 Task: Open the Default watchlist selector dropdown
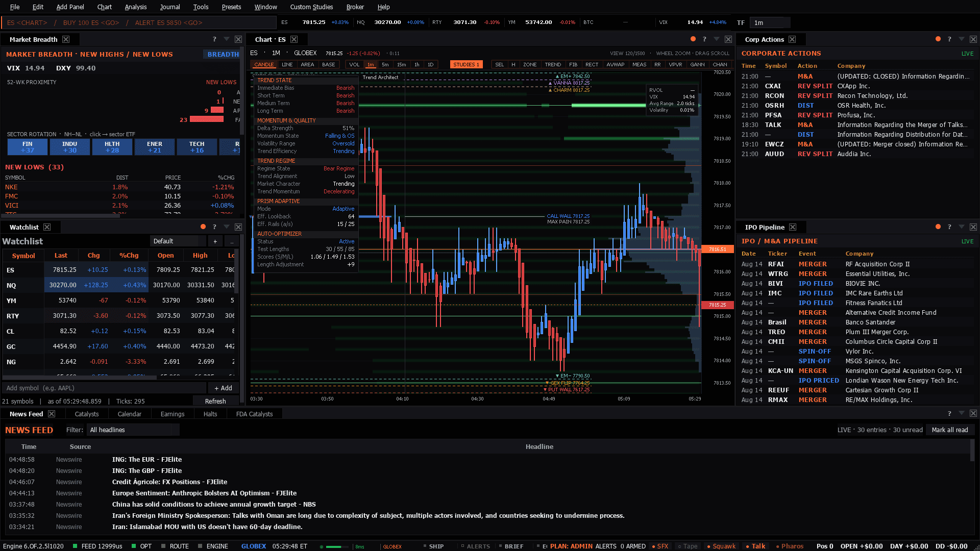tap(178, 241)
